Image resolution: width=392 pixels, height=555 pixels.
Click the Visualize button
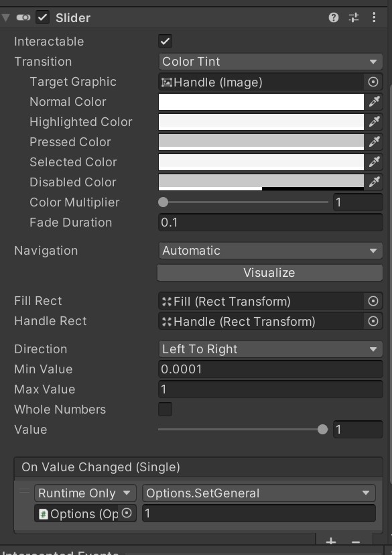pos(270,272)
